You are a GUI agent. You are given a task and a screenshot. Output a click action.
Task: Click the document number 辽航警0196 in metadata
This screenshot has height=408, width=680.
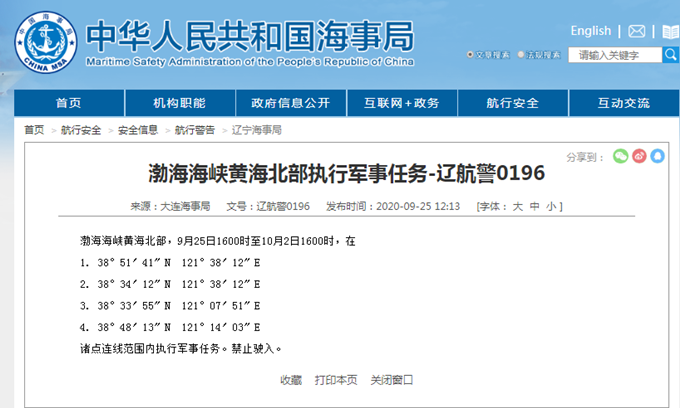click(283, 206)
